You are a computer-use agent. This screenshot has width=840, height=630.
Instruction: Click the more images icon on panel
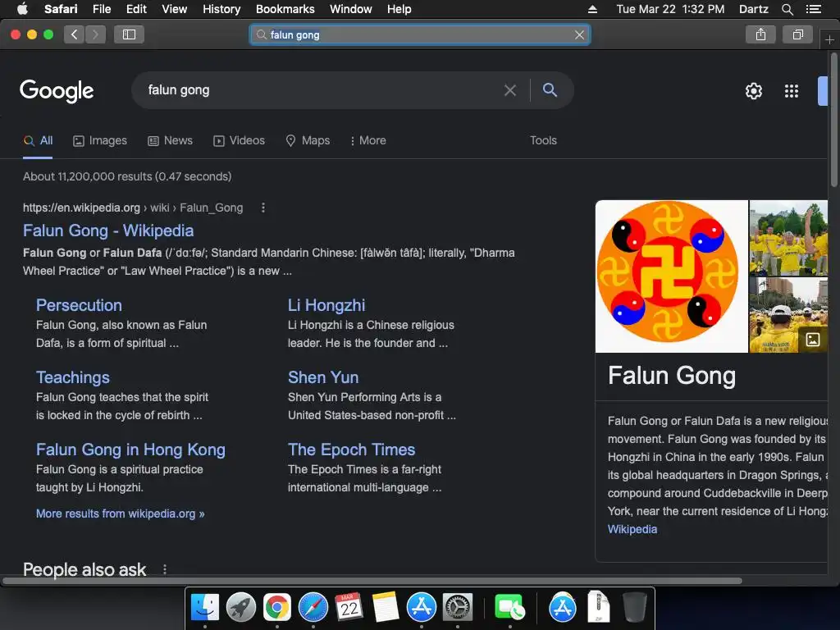pos(813,339)
